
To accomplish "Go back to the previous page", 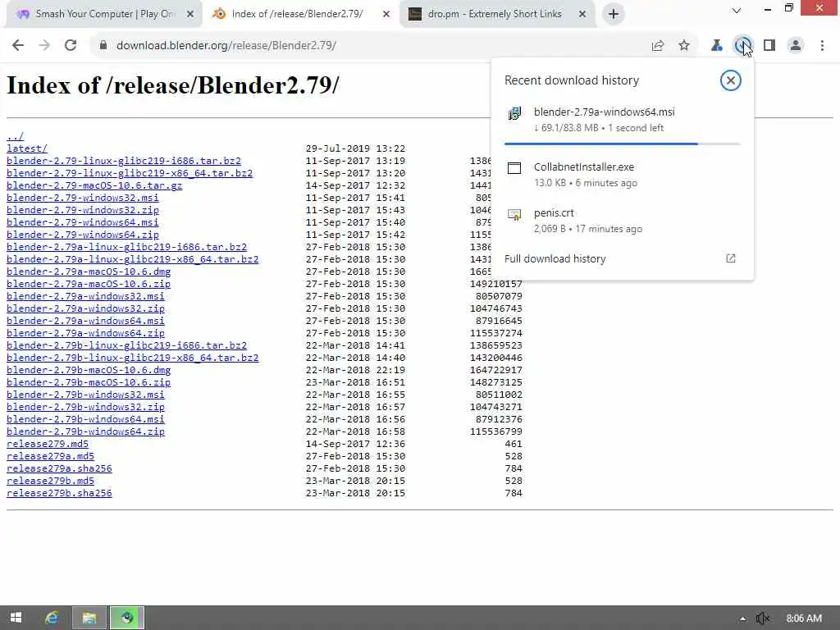I will click(18, 46).
